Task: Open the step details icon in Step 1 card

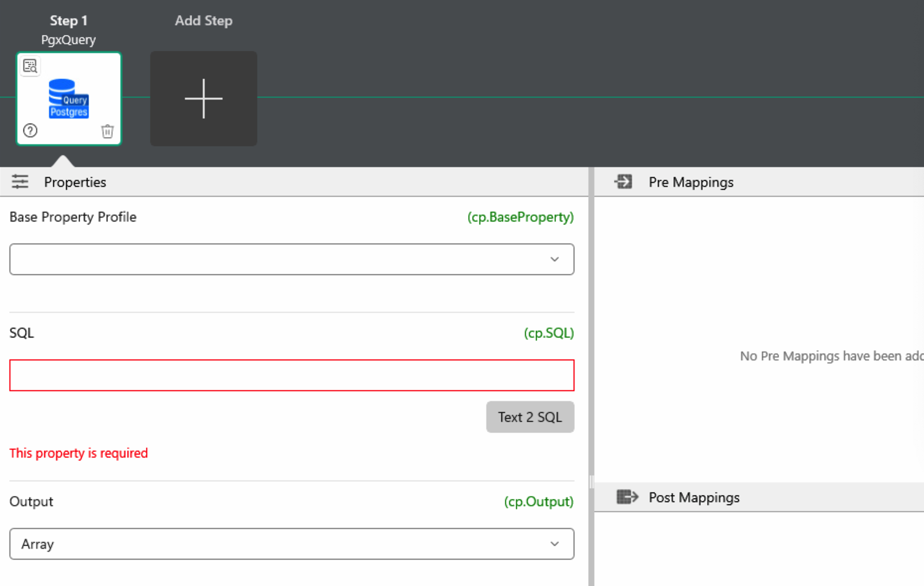Action: click(x=30, y=66)
